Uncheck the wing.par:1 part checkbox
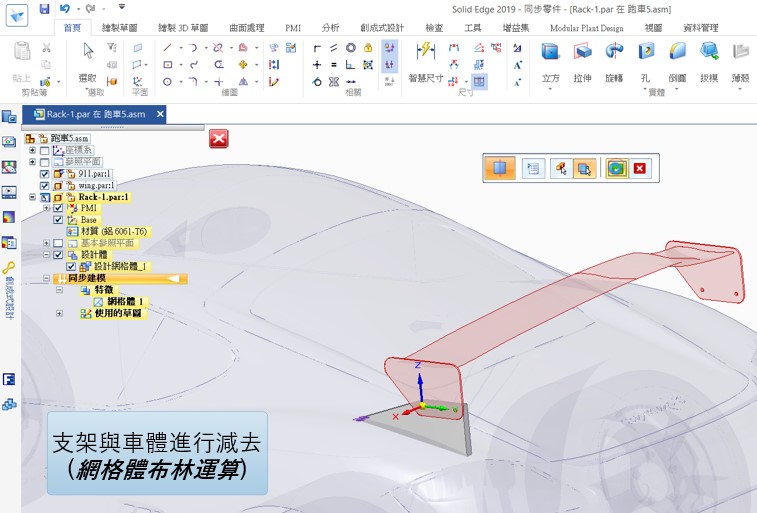The height and width of the screenshot is (513, 757). pos(44,185)
